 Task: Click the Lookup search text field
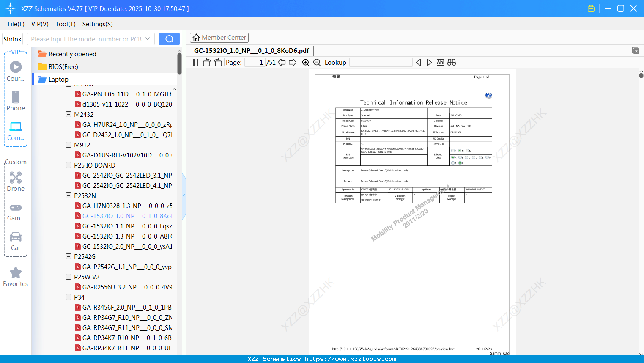tap(381, 63)
